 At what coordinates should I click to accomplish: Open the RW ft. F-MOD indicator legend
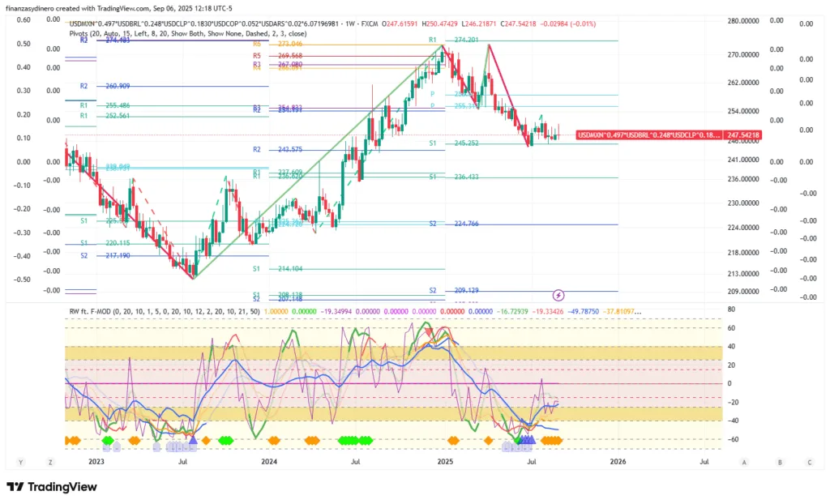click(165, 311)
